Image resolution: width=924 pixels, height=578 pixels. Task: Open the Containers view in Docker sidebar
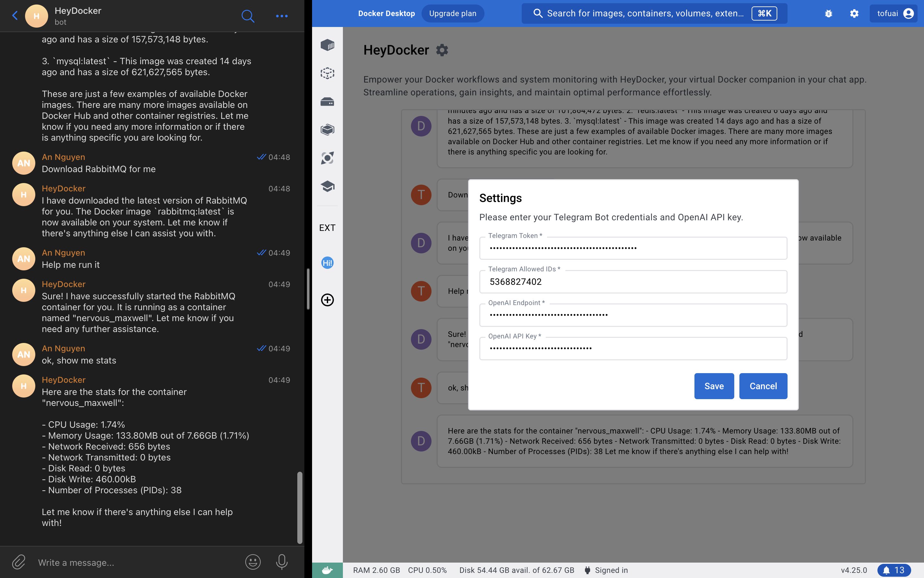coord(327,45)
